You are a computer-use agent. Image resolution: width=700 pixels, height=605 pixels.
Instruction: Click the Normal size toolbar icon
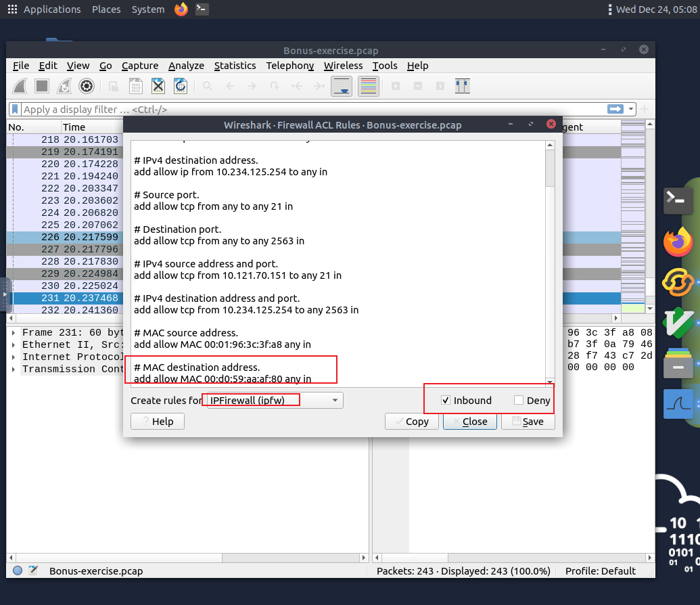(x=440, y=86)
